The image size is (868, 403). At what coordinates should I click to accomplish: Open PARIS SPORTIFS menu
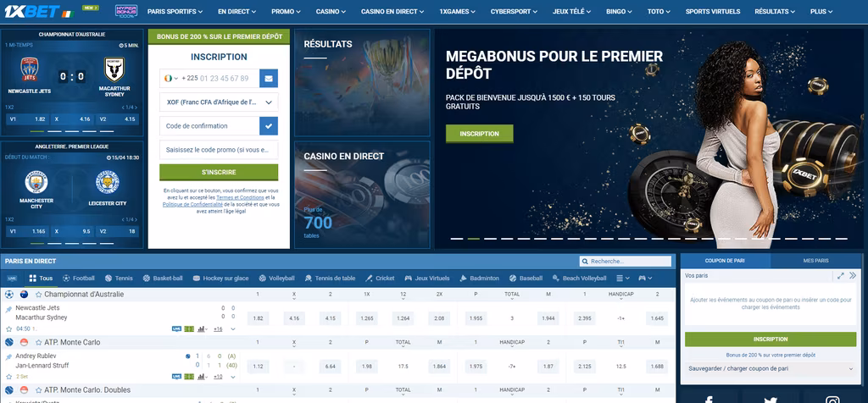coord(175,11)
